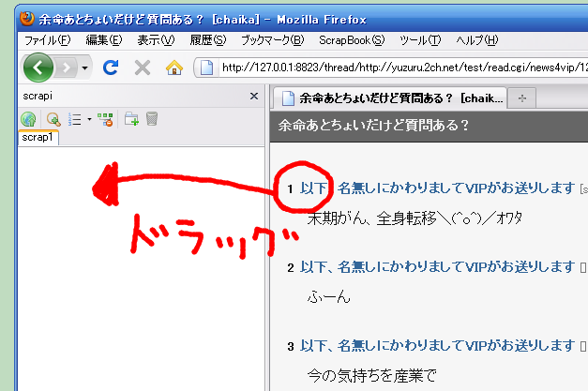Click the Firefox icon in the title bar

[x=27, y=19]
